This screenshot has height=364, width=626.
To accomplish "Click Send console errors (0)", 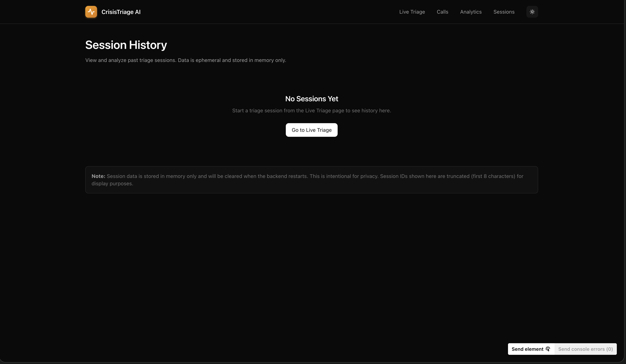I will coord(585,349).
